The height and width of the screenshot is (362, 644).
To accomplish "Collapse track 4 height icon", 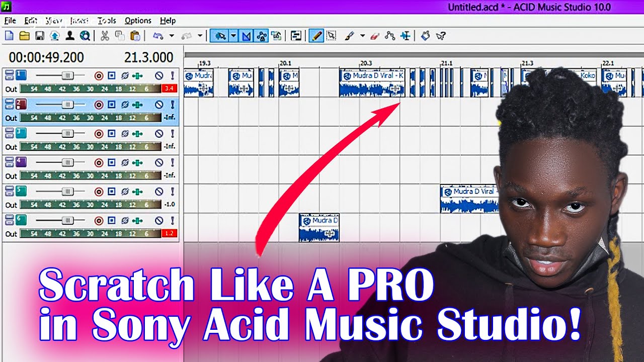I will [9, 162].
